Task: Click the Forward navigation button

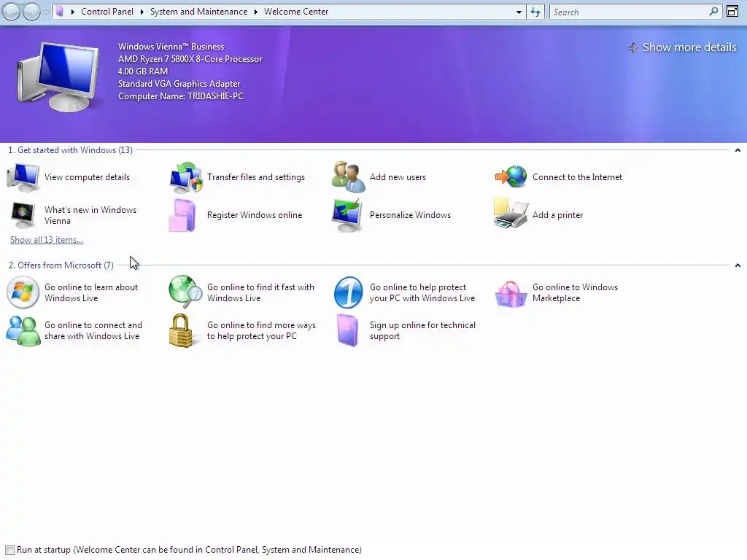Action: pos(31,12)
